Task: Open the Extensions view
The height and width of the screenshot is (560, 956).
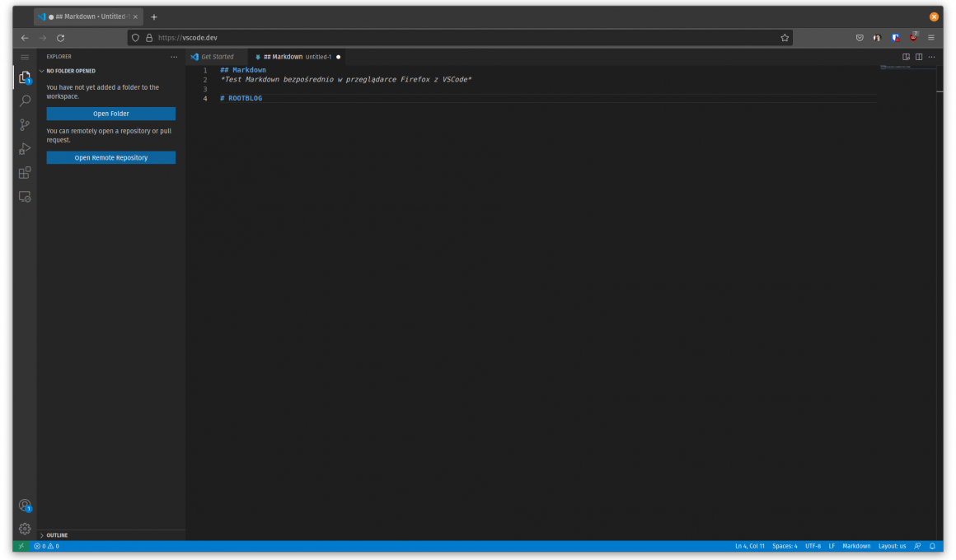Action: pos(25,173)
